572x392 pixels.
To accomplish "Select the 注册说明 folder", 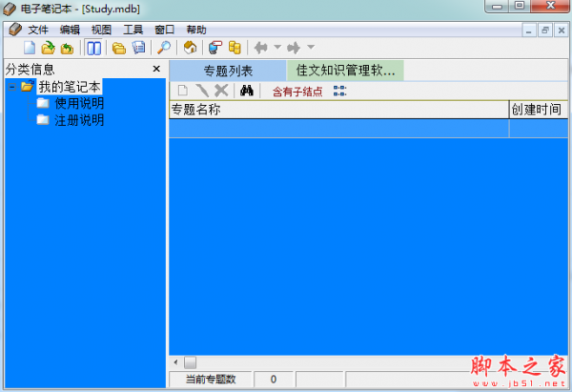I will [x=79, y=120].
